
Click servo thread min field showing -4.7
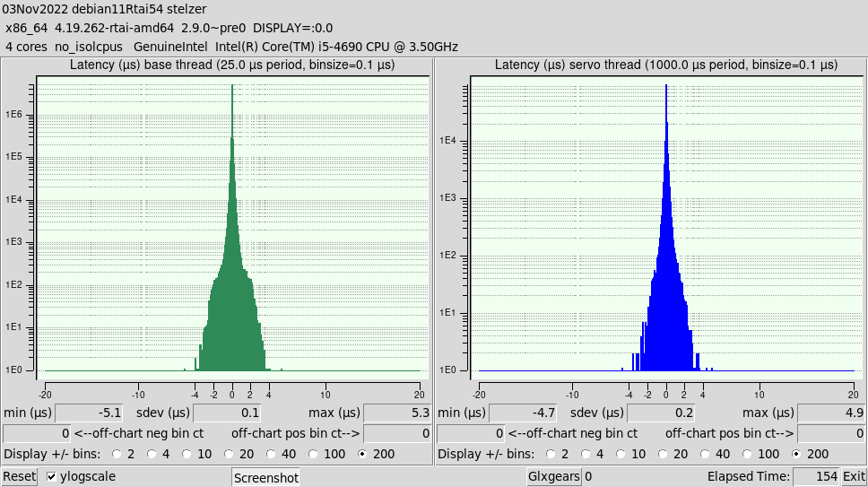[x=523, y=413]
